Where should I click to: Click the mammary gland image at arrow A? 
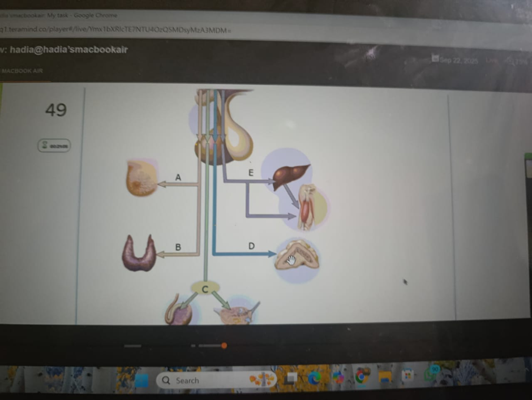pos(141,178)
